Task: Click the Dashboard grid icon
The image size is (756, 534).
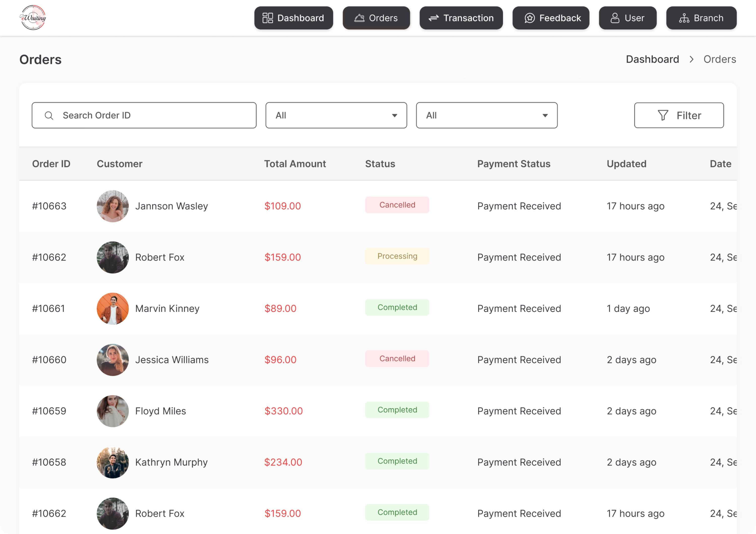Action: click(267, 18)
